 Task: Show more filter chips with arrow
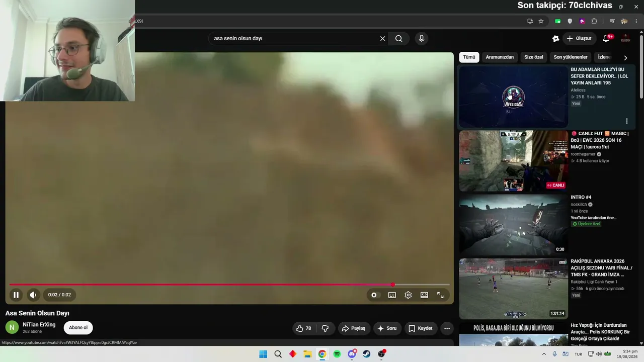[625, 57]
